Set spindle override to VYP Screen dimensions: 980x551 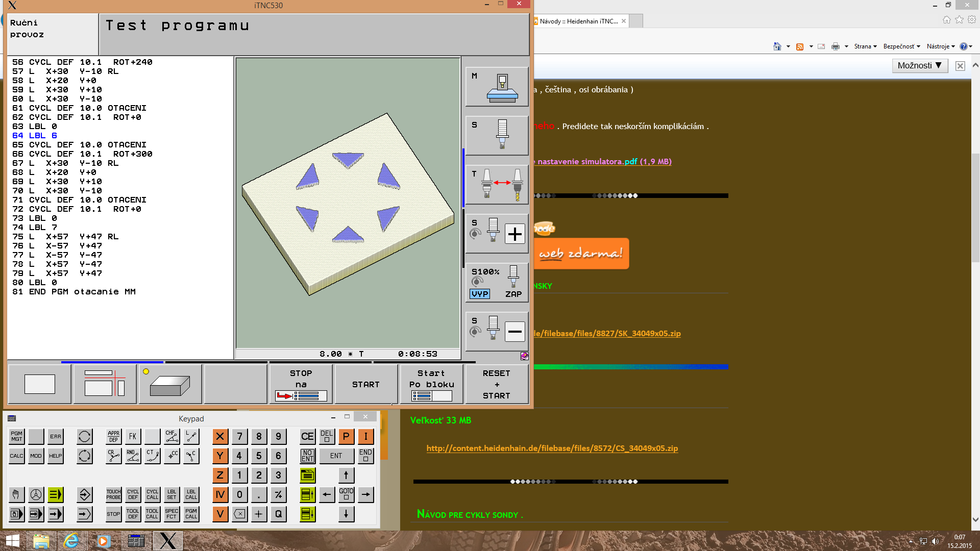tap(480, 294)
